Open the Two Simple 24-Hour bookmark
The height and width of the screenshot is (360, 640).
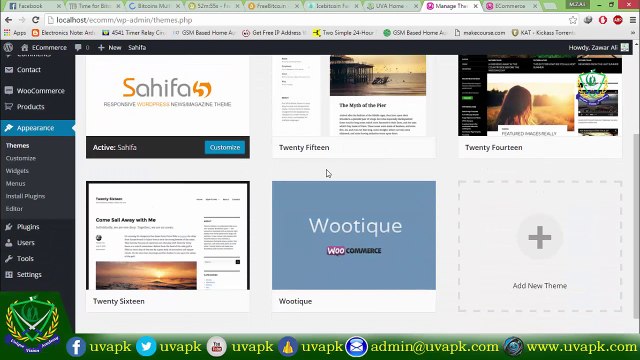(x=343, y=33)
